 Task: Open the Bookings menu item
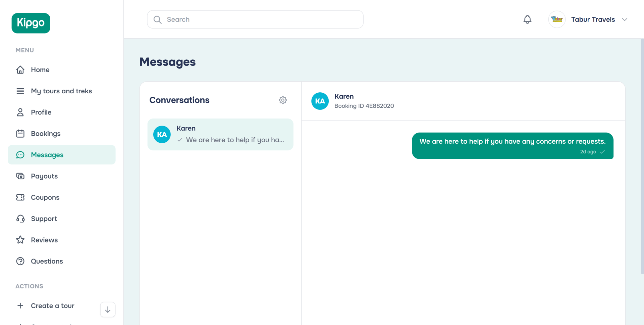(46, 134)
